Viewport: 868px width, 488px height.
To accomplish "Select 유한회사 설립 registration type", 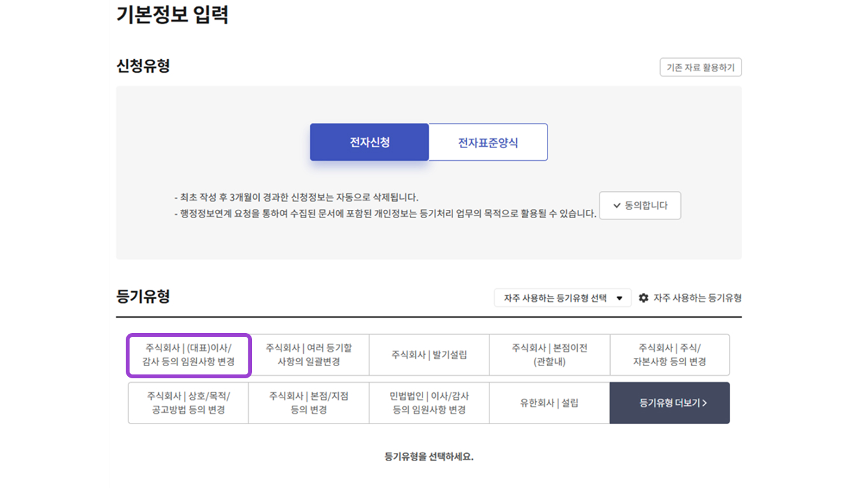I will click(549, 403).
